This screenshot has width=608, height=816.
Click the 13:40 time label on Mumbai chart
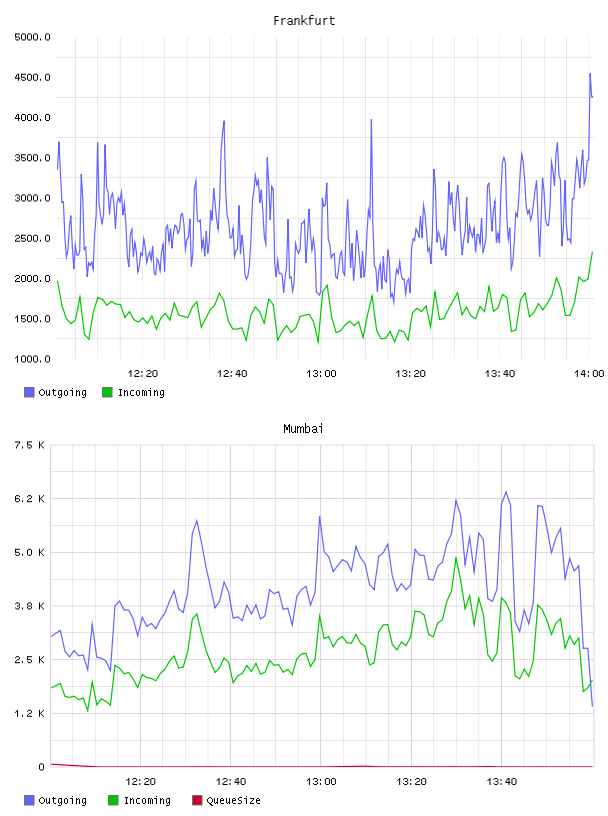(x=502, y=782)
